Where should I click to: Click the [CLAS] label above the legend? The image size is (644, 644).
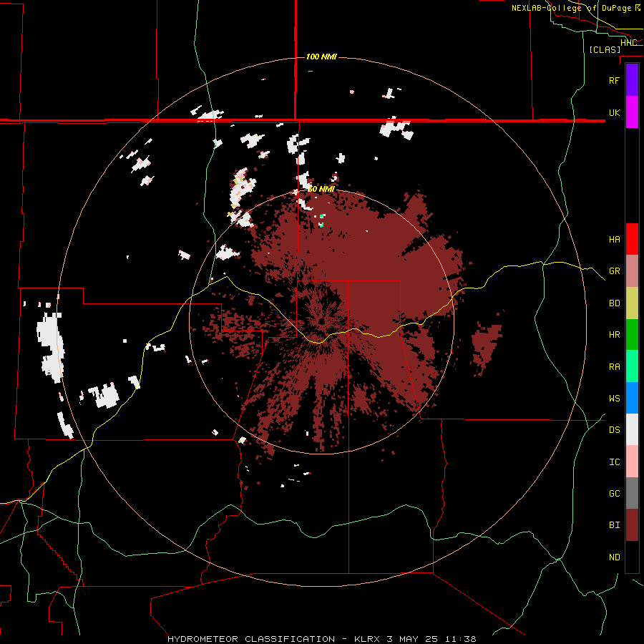[x=605, y=49]
